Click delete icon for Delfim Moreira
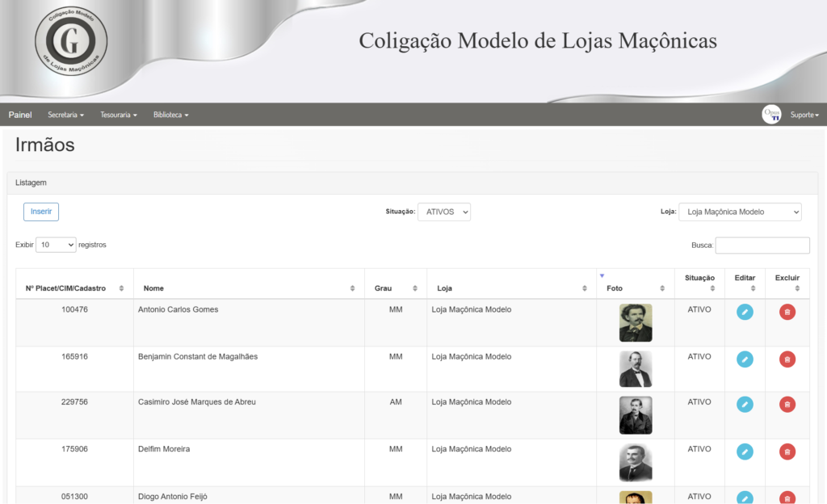The height and width of the screenshot is (504, 827). 787,451
